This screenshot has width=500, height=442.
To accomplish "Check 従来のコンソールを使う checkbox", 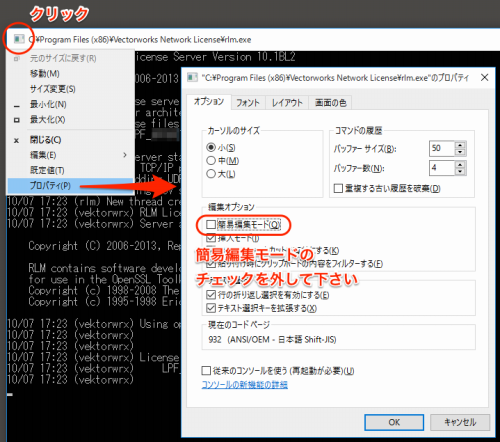I will tap(206, 371).
